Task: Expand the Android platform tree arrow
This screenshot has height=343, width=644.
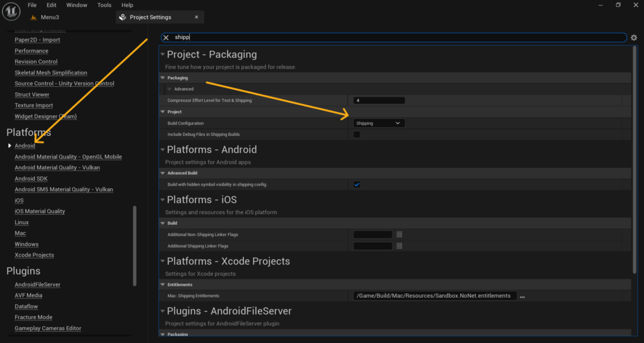Action: click(9, 146)
